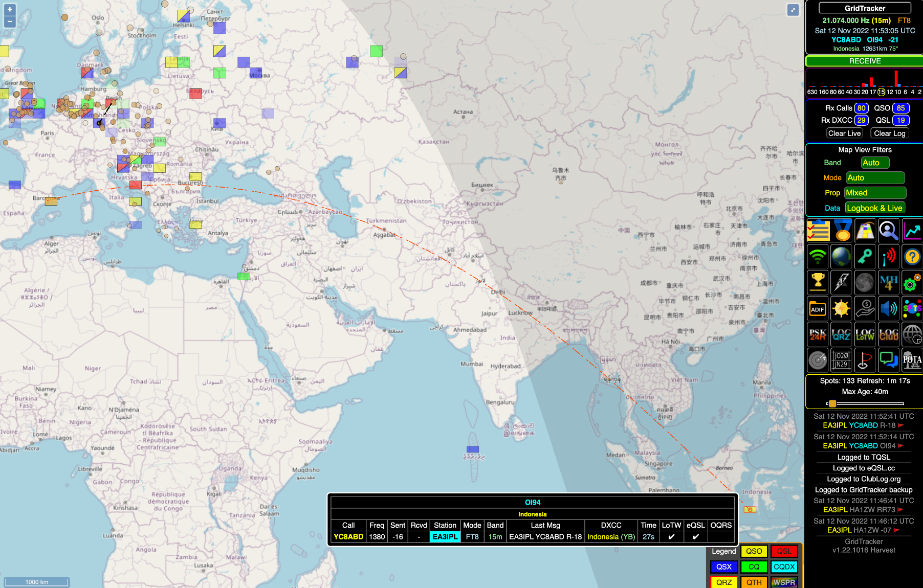Toggle the globe with clock icon

(x=912, y=334)
